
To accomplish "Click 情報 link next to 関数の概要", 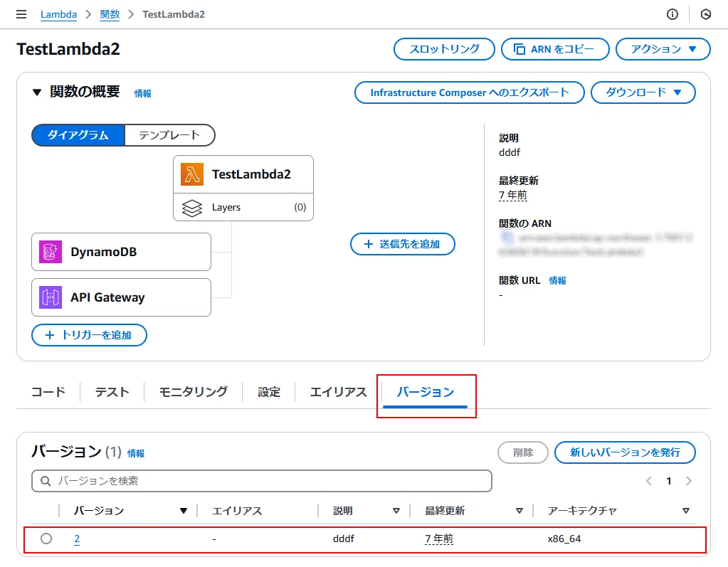I will (x=142, y=93).
